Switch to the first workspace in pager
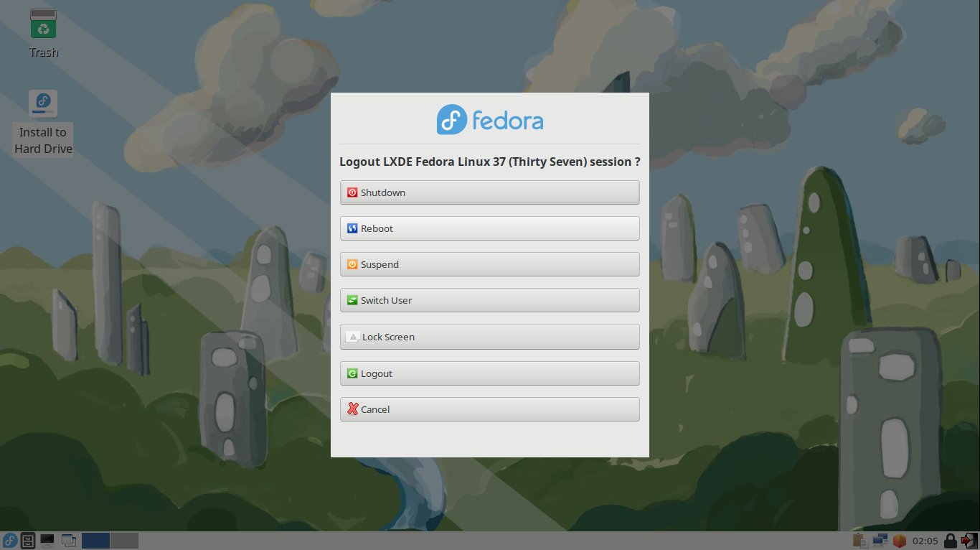Viewport: 980px width, 550px height. (x=95, y=541)
